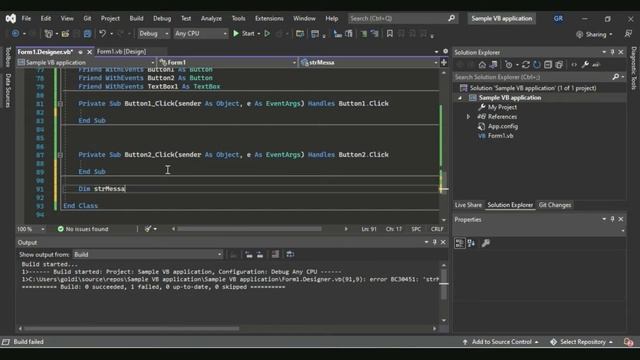Collapse Button1_Click sub outlining marker
Screen dimensions: 640x360
tap(60, 104)
